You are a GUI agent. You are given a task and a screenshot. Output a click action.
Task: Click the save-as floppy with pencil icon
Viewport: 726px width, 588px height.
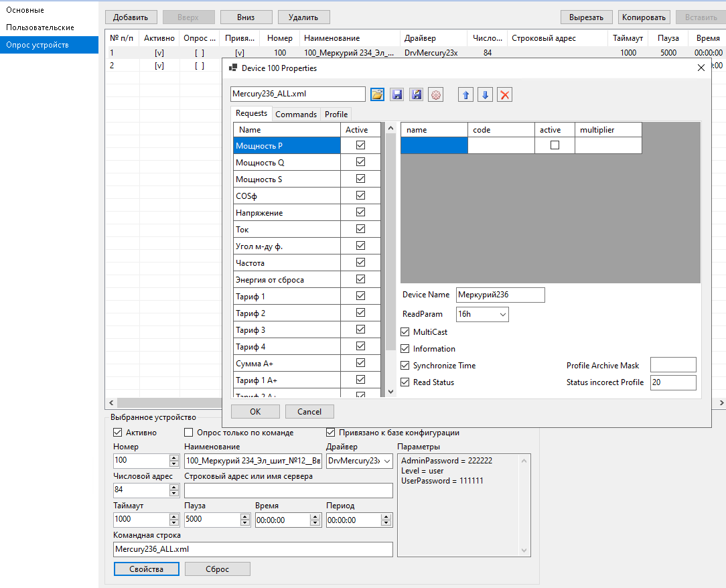tap(417, 94)
